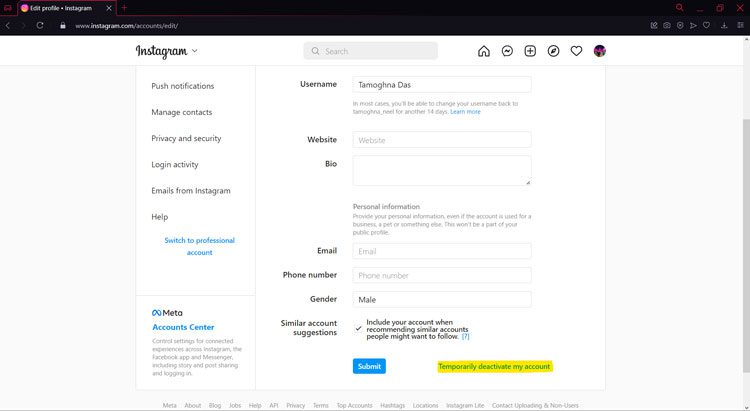This screenshot has height=411, width=750.
Task: Close the Edit profile browser tab
Action: 109,8
